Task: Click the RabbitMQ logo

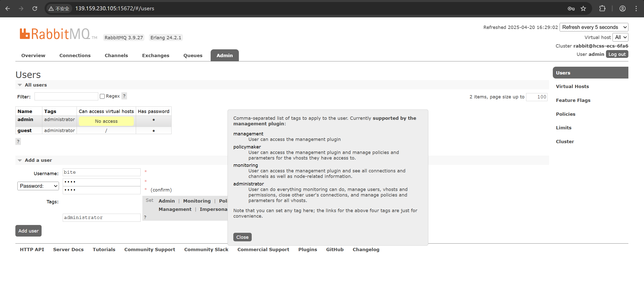Action: click(x=55, y=34)
